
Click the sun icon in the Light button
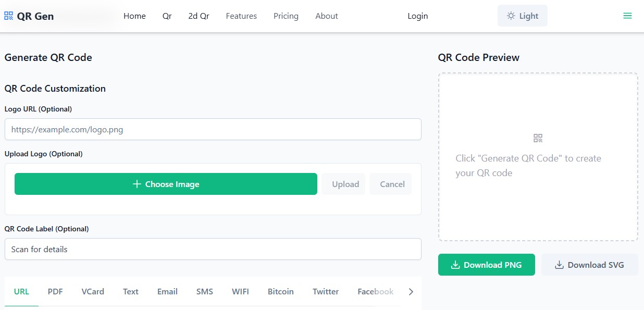[x=511, y=16]
